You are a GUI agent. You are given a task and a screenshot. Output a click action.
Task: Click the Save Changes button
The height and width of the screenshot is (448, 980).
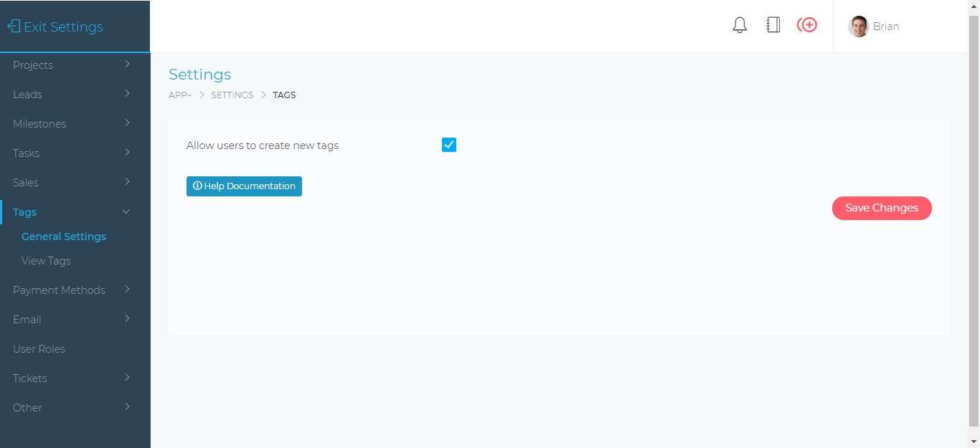coord(882,208)
